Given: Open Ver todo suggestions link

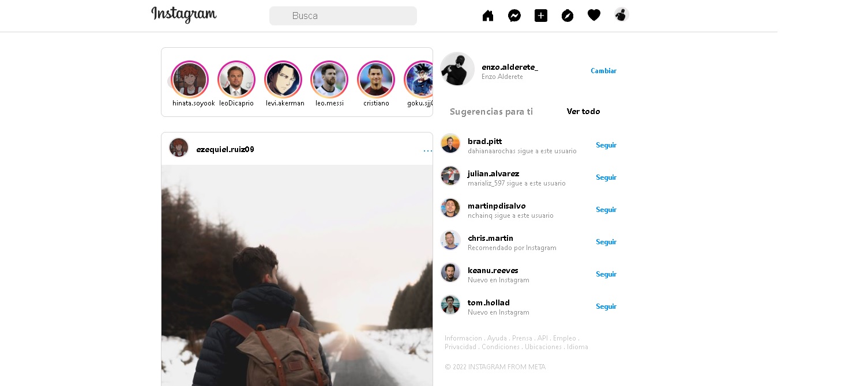Looking at the screenshot, I should tap(583, 111).
